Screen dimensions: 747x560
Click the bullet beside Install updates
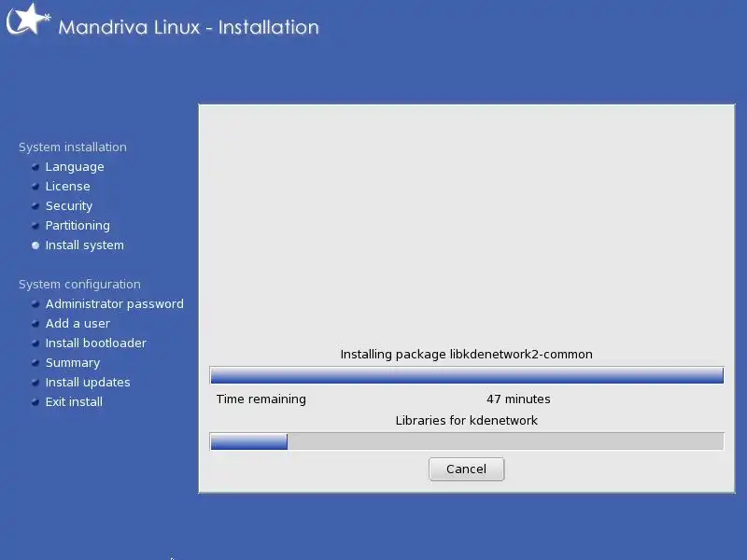[x=35, y=383]
